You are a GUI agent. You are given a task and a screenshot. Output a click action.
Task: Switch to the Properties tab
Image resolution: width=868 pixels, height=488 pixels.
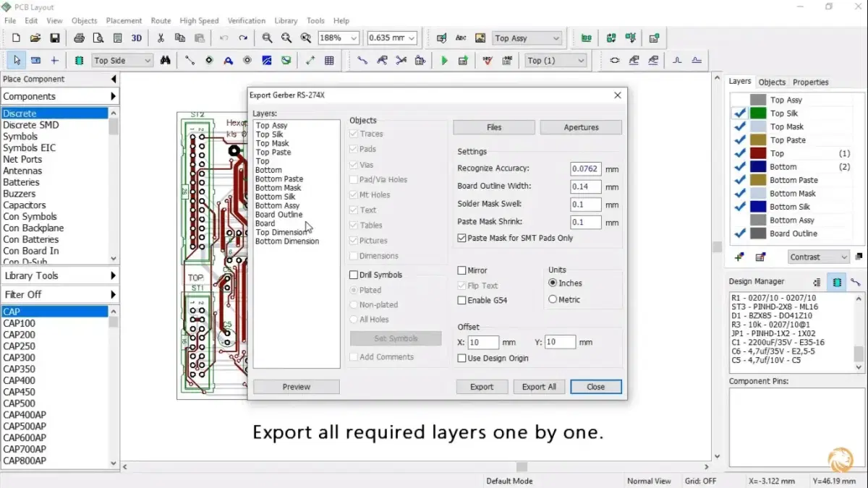tap(810, 82)
